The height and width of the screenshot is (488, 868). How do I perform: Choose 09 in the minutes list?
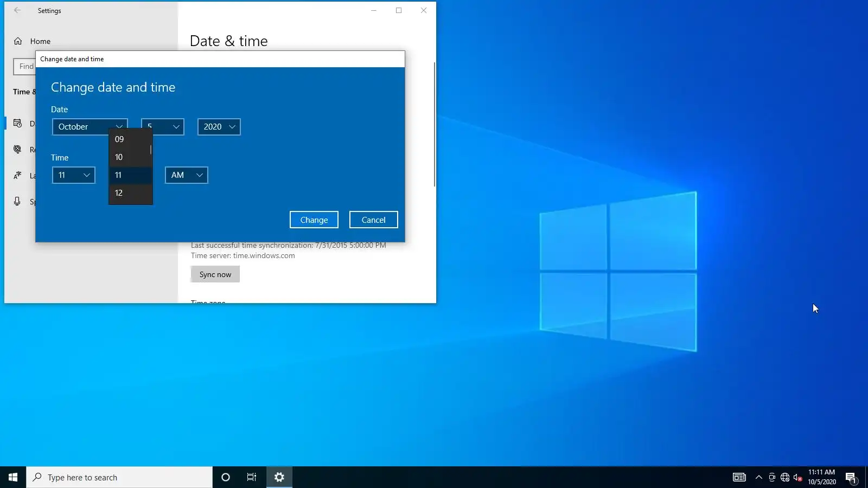pos(130,139)
